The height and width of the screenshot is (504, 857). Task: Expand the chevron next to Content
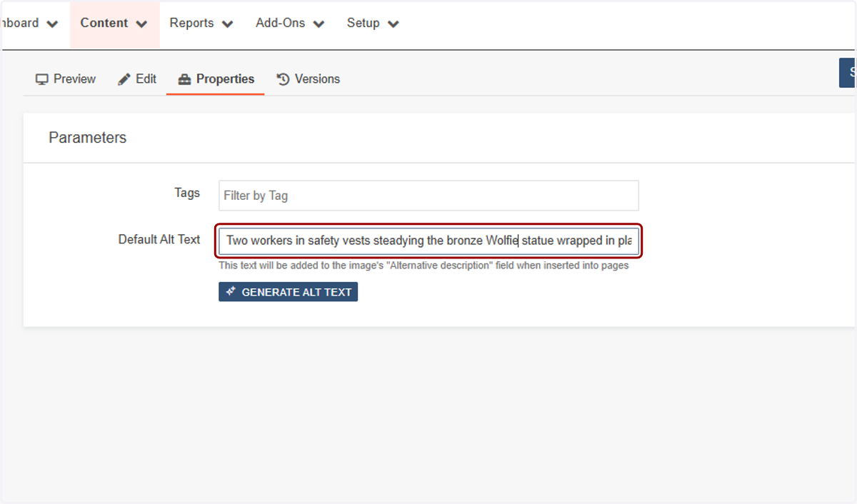[x=141, y=24]
